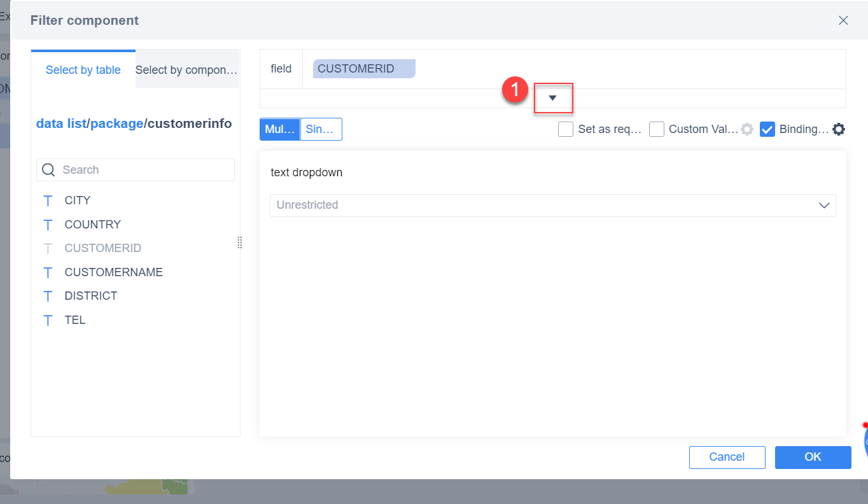Enable the Set as required checkbox

566,129
